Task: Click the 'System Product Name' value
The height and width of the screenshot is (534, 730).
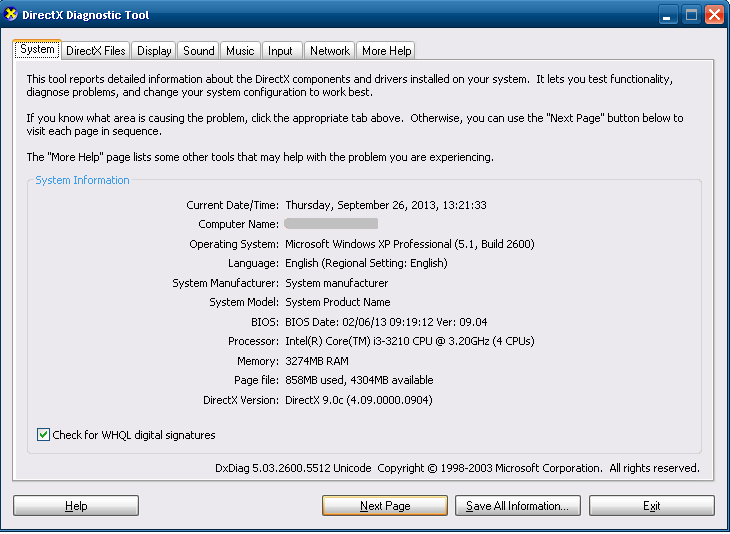Action: click(x=338, y=303)
